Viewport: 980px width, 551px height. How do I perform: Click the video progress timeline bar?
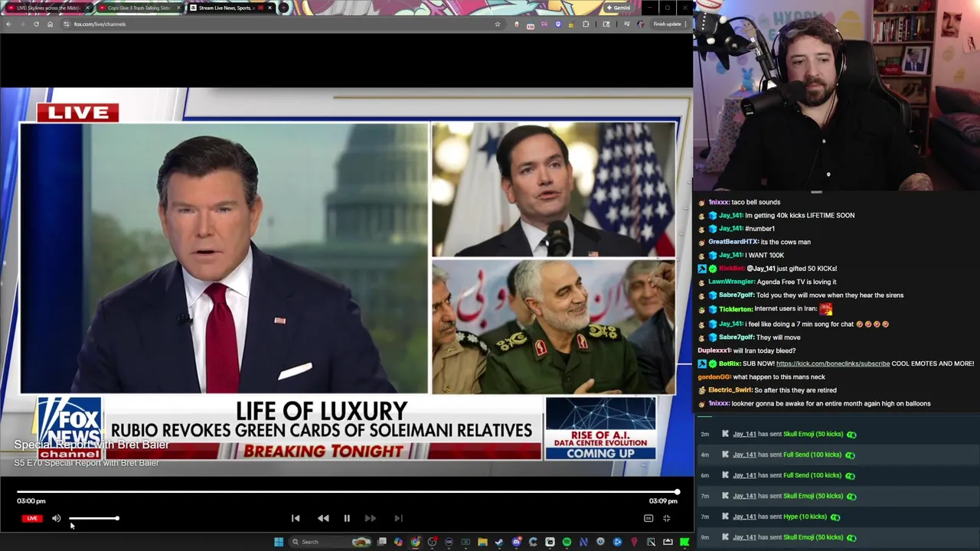coord(348,492)
